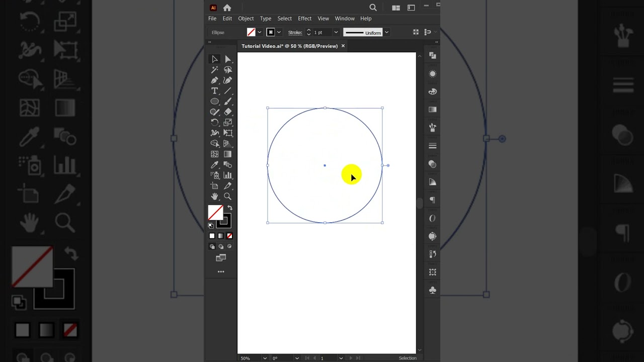Open the Object menu
This screenshot has height=362, width=644.
246,19
